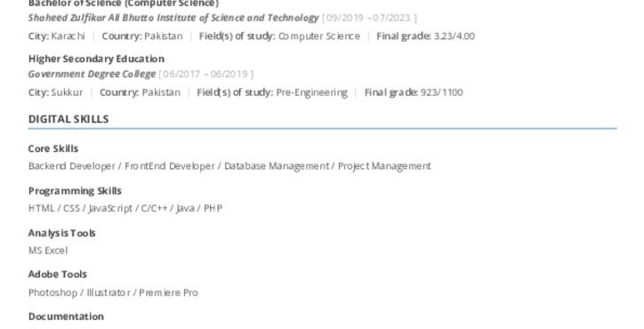Click the Programming Skills subheading
Viewport: 644px width, 329px height.
coord(75,191)
